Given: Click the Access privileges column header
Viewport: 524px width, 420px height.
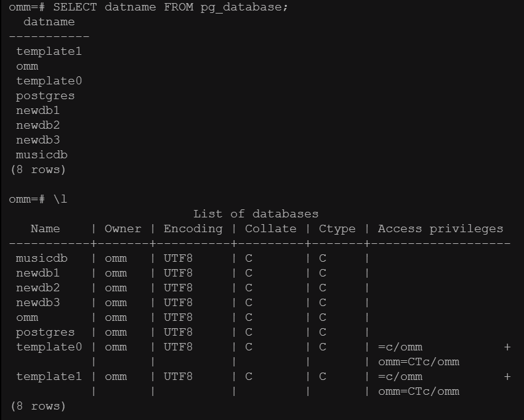Looking at the screenshot, I should point(440,229).
